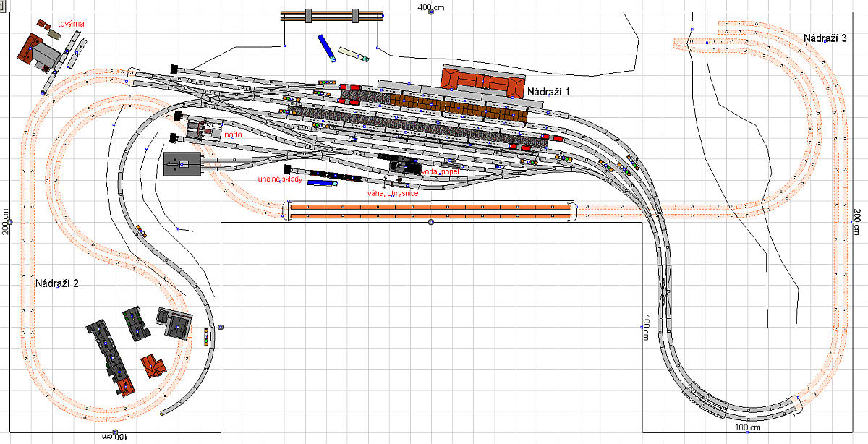Select the red 'továrna' label

(72, 24)
